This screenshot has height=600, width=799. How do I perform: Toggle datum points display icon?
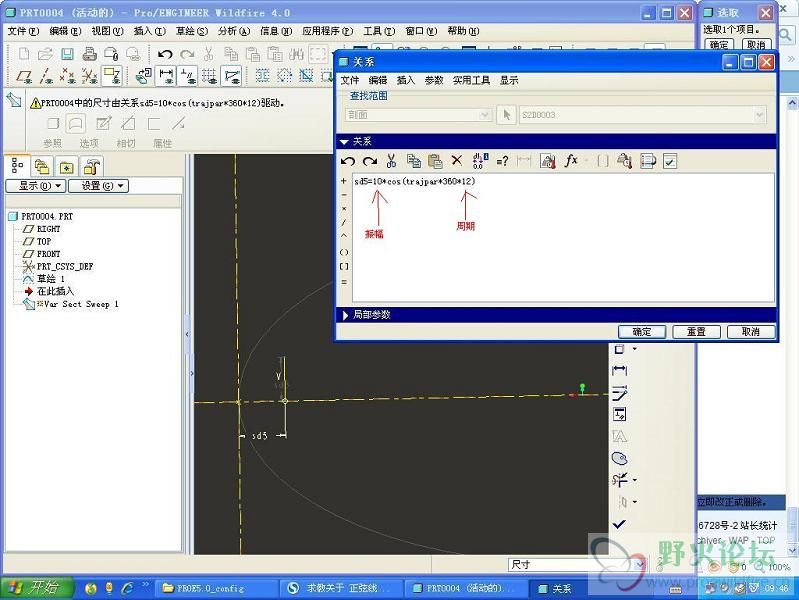coord(67,76)
